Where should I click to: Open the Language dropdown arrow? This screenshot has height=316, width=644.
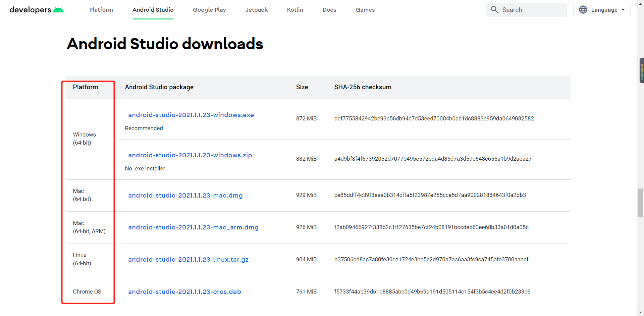(623, 10)
